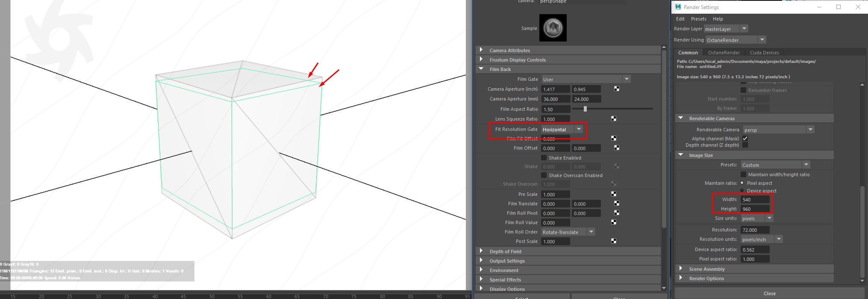Open Edit menu in Render Settings
The width and height of the screenshot is (868, 299).
(680, 19)
